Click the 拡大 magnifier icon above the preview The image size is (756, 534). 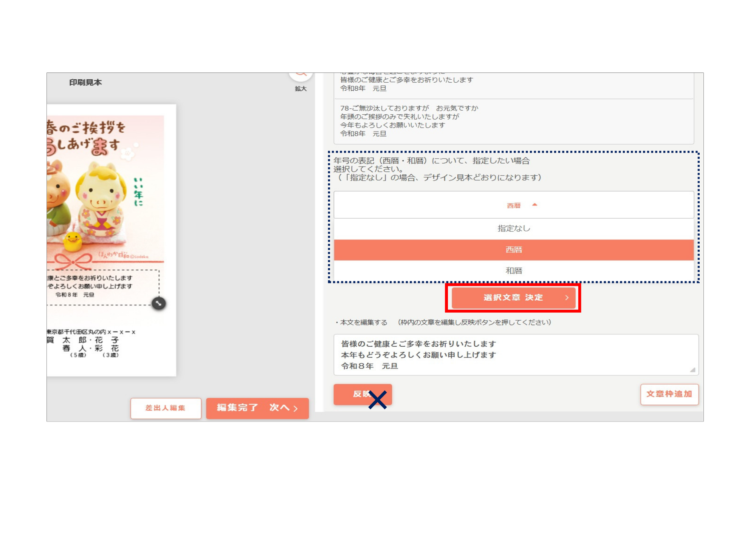tap(301, 74)
